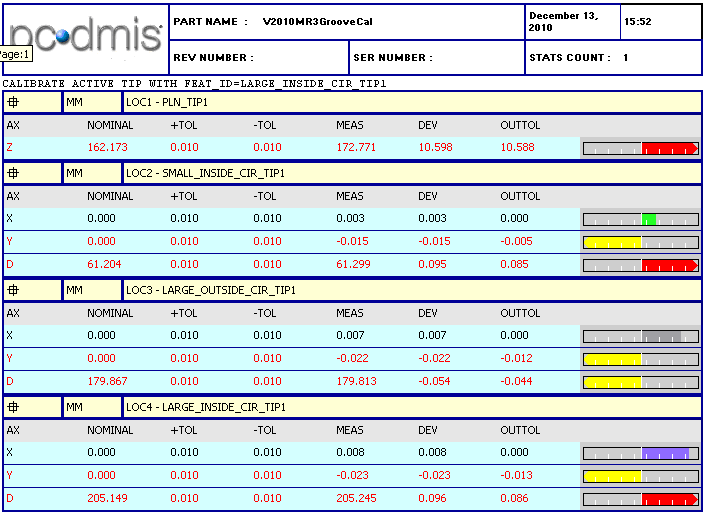Click the December 13, 2010 date cell

(571, 21)
